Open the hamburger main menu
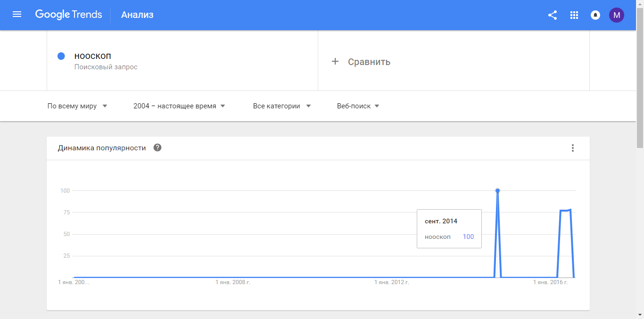The height and width of the screenshot is (319, 644). [x=17, y=15]
